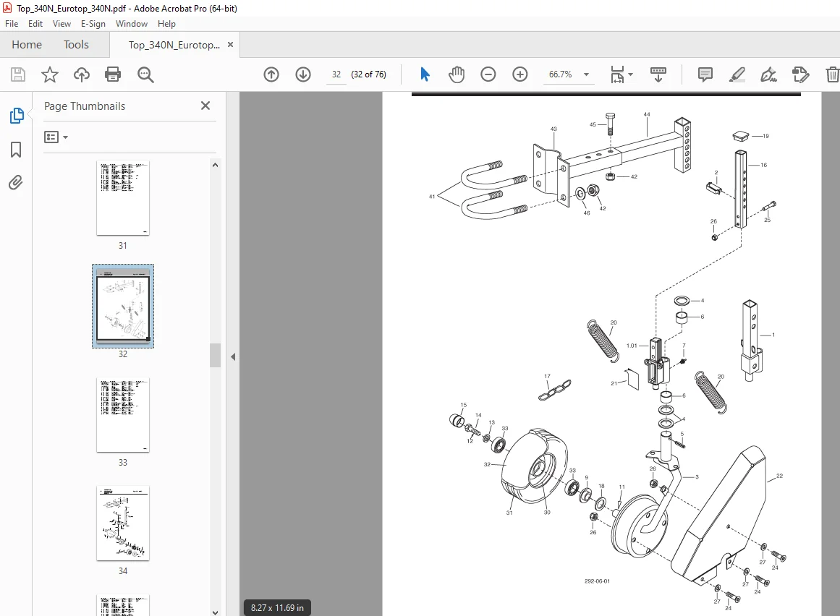Go to next page arrow icon
Screen dimensions: 840x616
coord(303,74)
